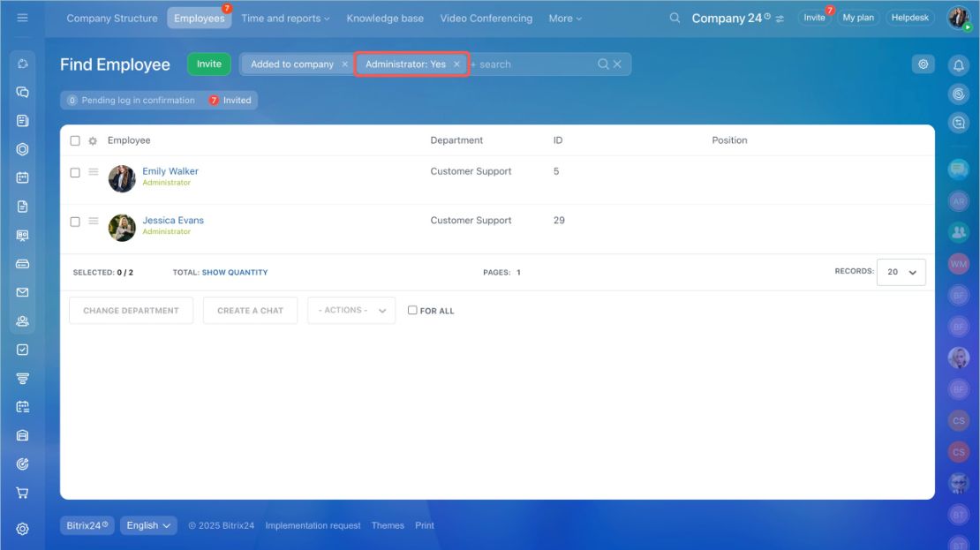Enable the FOR ALL checkbox
Screen dimensions: 980x550
click(x=412, y=310)
